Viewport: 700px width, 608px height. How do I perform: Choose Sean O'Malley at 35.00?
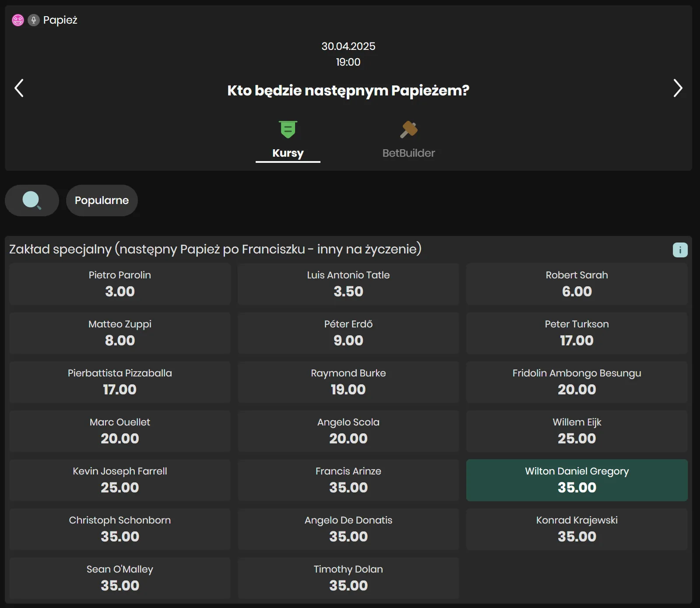120,578
